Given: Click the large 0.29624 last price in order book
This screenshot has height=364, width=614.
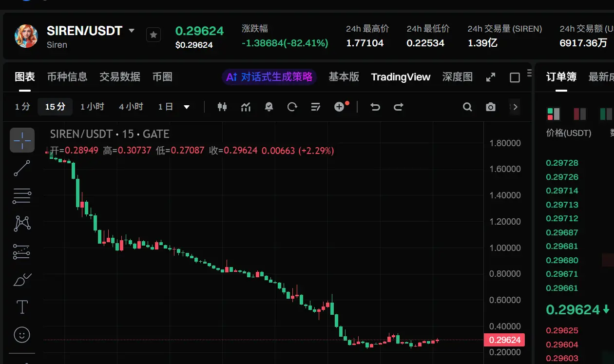Looking at the screenshot, I should pos(573,309).
